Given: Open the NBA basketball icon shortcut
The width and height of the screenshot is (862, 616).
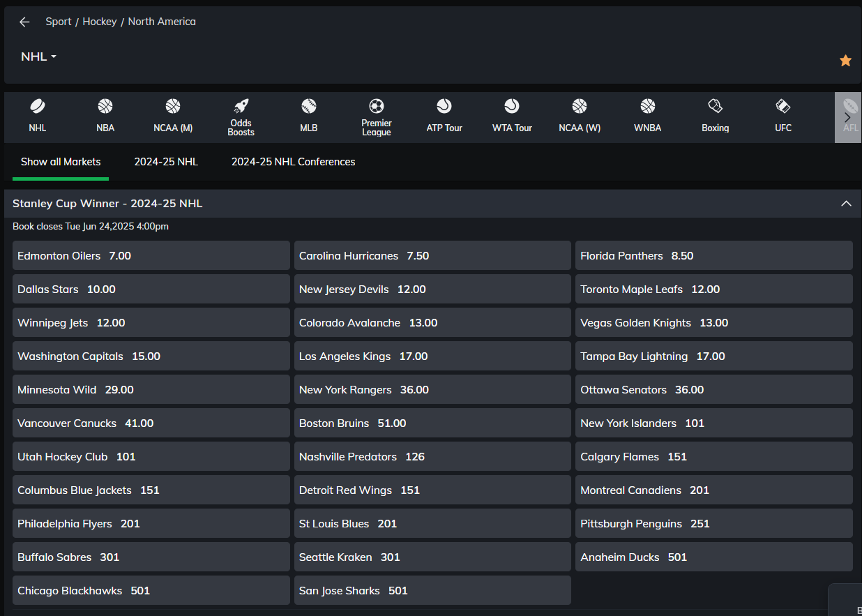Looking at the screenshot, I should pos(105,107).
